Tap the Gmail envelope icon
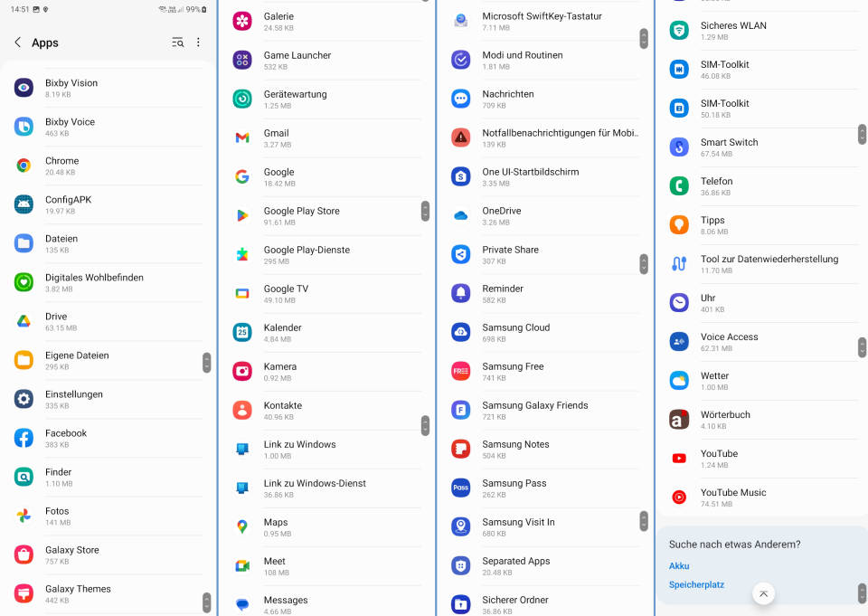The height and width of the screenshot is (616, 868). tap(242, 137)
